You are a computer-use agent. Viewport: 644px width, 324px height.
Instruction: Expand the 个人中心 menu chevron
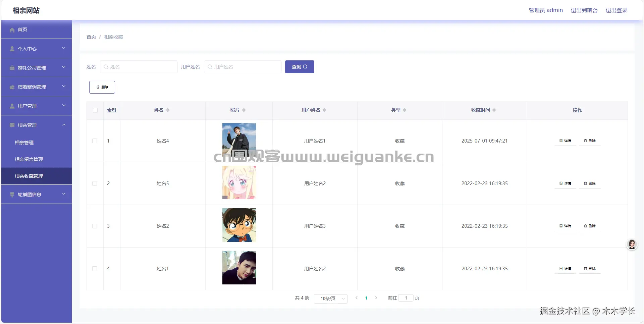pyautogui.click(x=64, y=48)
